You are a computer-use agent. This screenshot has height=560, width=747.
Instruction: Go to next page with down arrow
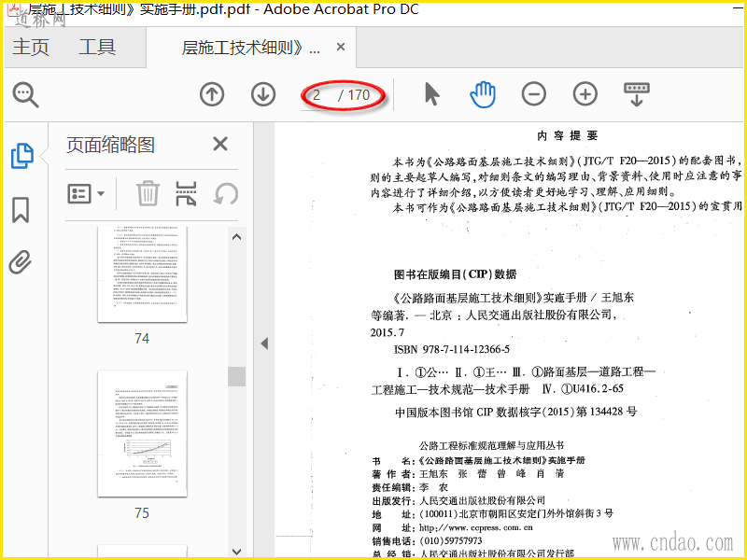click(263, 94)
